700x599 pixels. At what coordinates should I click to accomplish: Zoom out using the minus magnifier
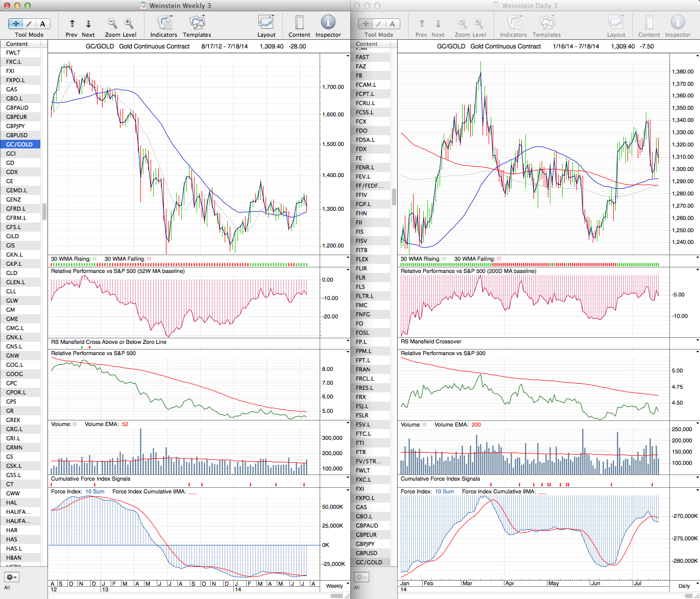coord(112,23)
